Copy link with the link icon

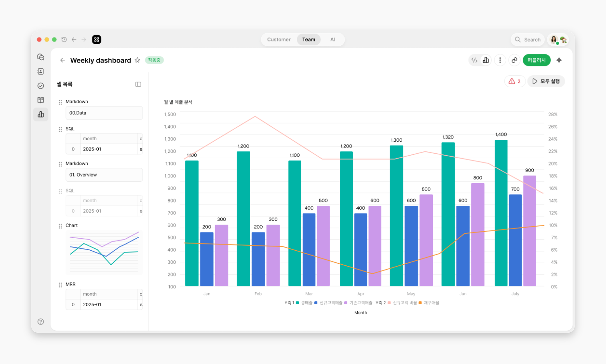point(514,60)
